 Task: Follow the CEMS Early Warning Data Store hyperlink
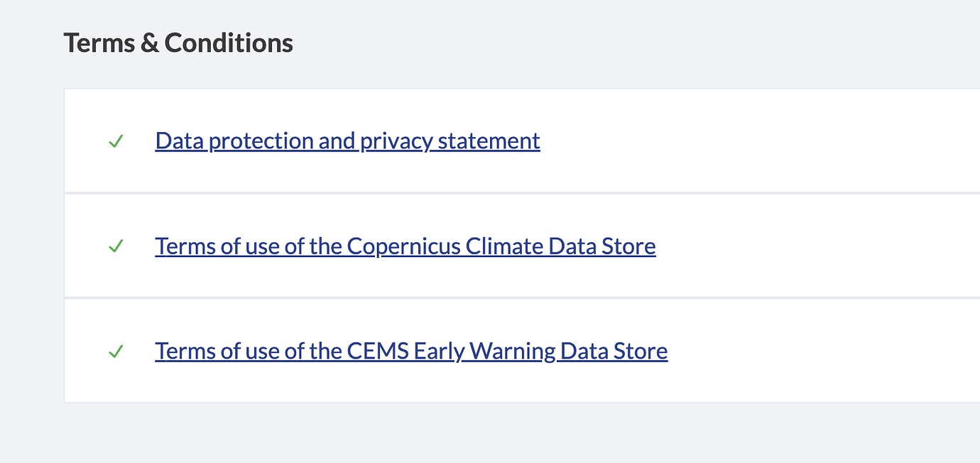tap(411, 352)
